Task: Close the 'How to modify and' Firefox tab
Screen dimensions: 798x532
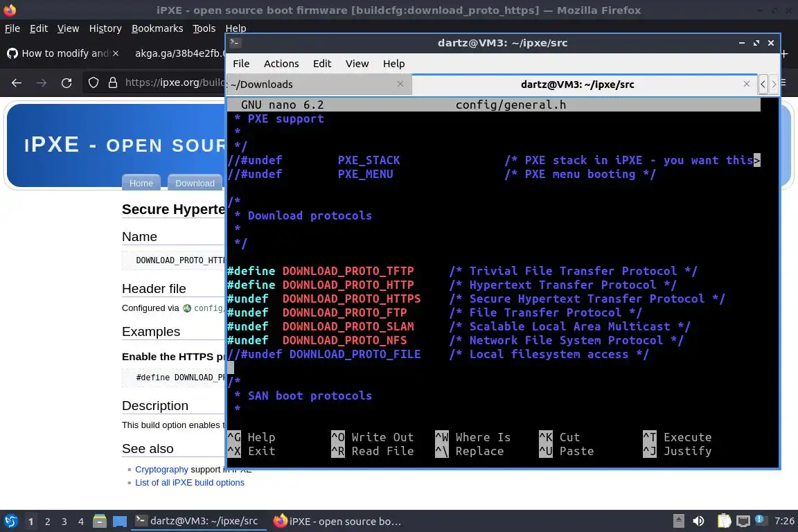Action: click(116, 53)
